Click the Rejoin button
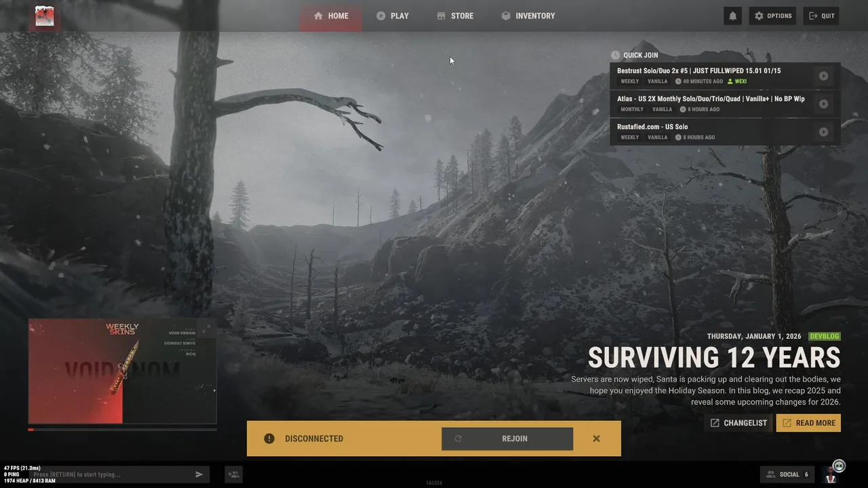The height and width of the screenshot is (488, 868). tap(507, 439)
